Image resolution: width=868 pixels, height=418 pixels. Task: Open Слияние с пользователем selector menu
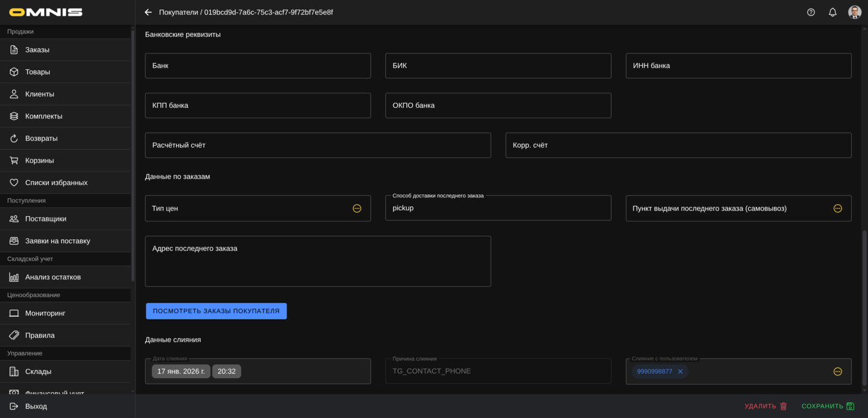click(837, 372)
